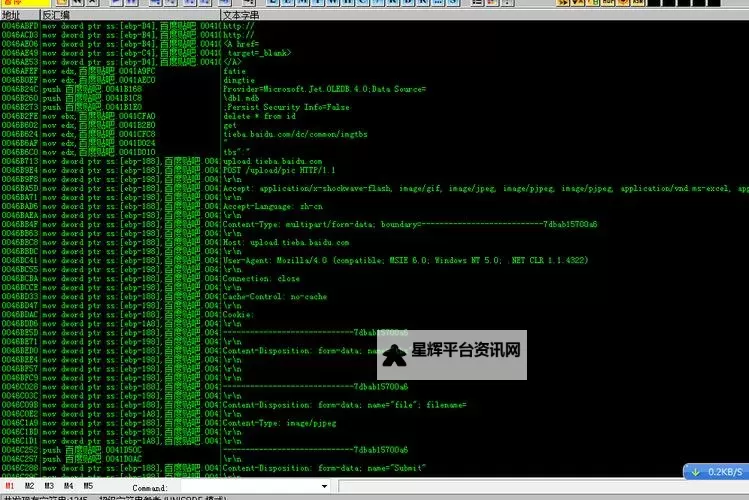Click the 'mov edx, 0041D010' disassembly cell
The image size is (749, 500).
coord(99,152)
